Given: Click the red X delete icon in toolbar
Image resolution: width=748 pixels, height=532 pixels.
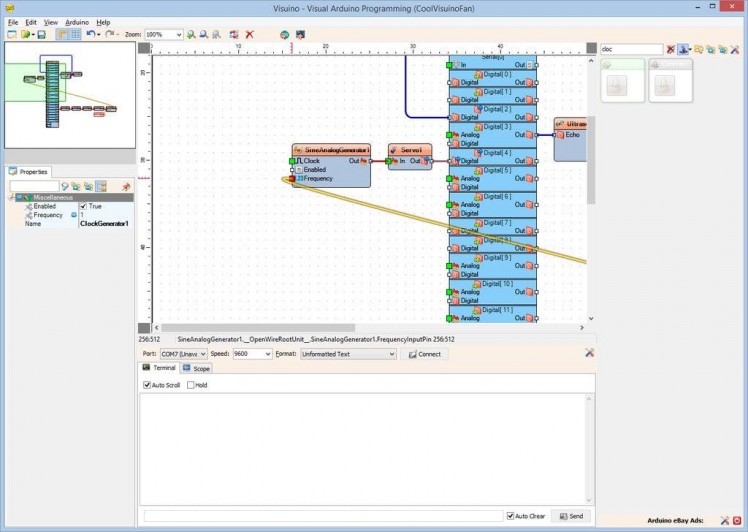Looking at the screenshot, I should click(x=249, y=34).
